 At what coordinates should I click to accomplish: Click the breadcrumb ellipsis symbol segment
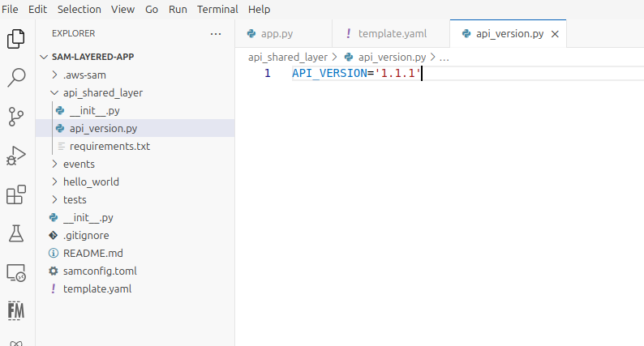click(444, 57)
